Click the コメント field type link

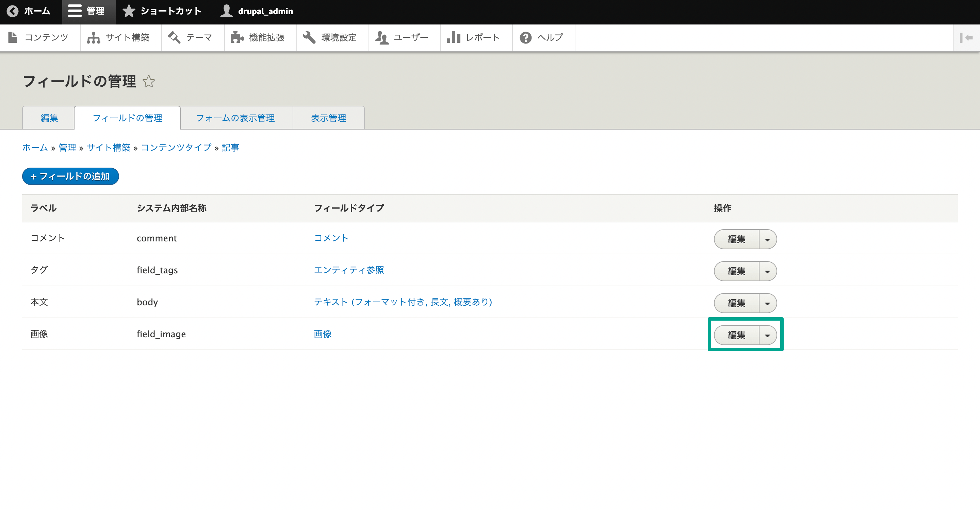331,238
